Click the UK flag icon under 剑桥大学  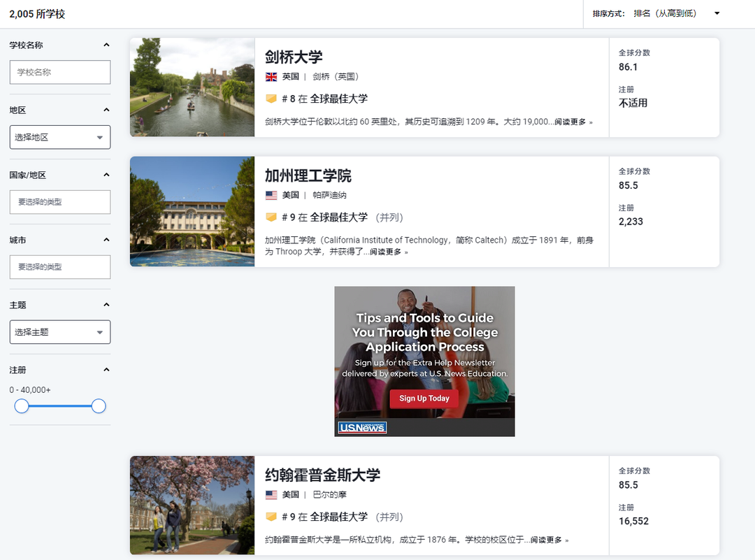click(x=271, y=77)
